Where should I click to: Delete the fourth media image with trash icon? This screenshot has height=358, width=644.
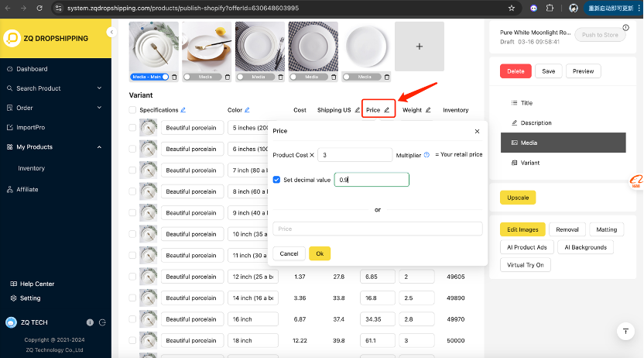(334, 77)
